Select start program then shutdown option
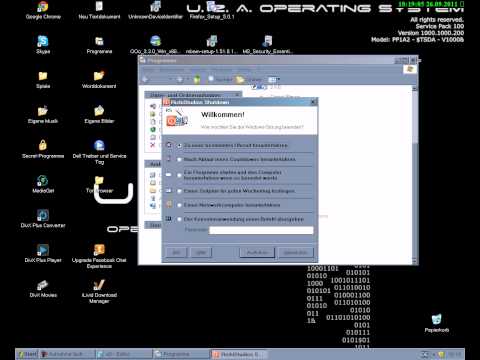Screen dimensions: 480x360 click(x=179, y=175)
